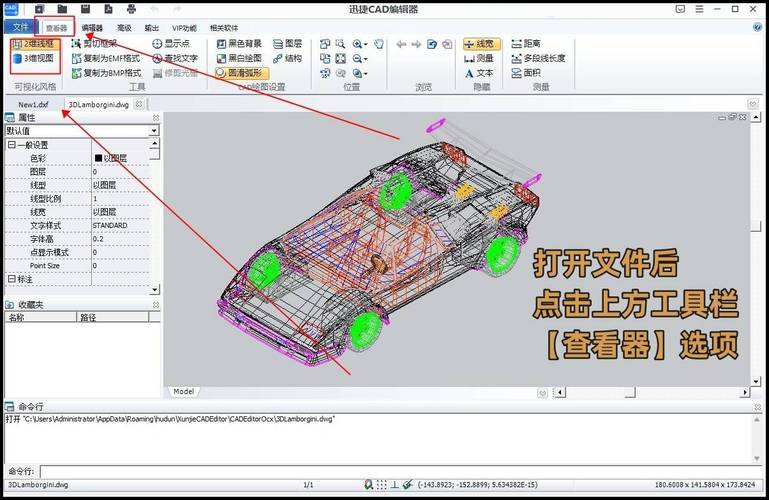This screenshot has height=500, width=769.
Task: Select the zoom window magnifier icon
Action: tap(340, 44)
